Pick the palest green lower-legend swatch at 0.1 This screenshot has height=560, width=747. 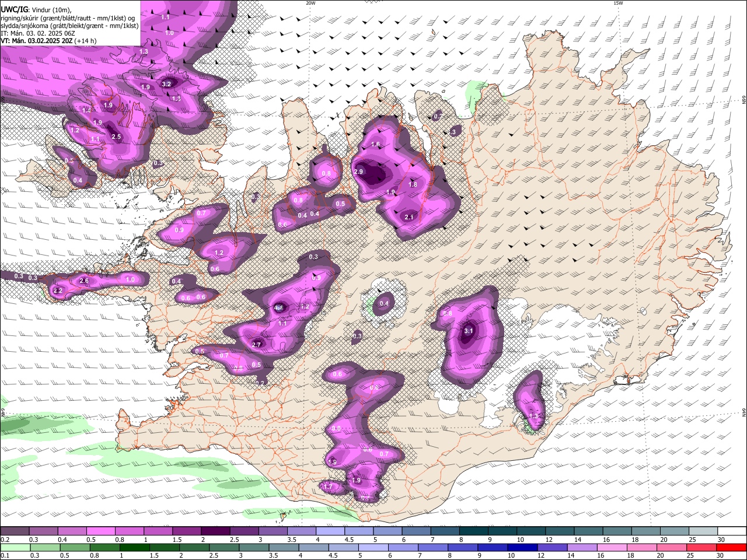(x=15, y=547)
